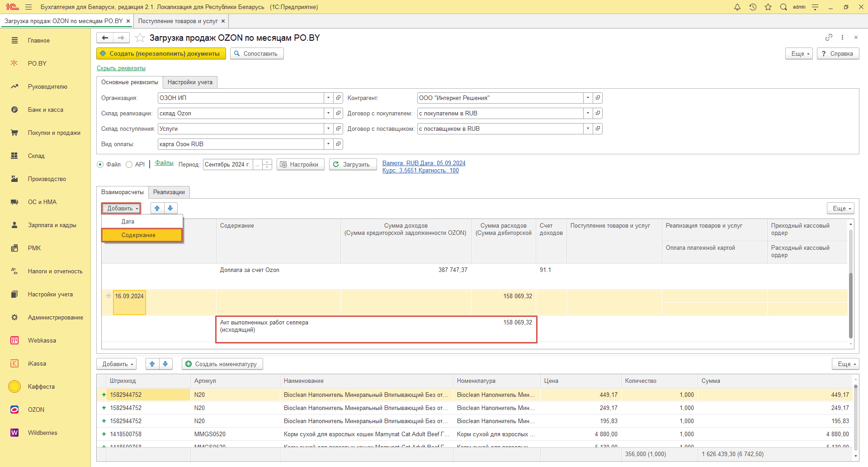Expand goods row priced 249,17

pos(104,408)
